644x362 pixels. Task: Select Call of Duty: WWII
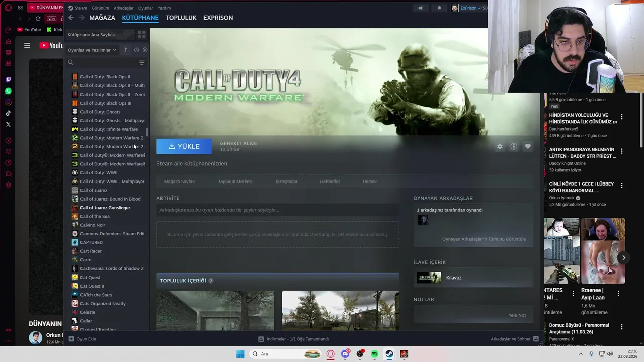point(99,173)
